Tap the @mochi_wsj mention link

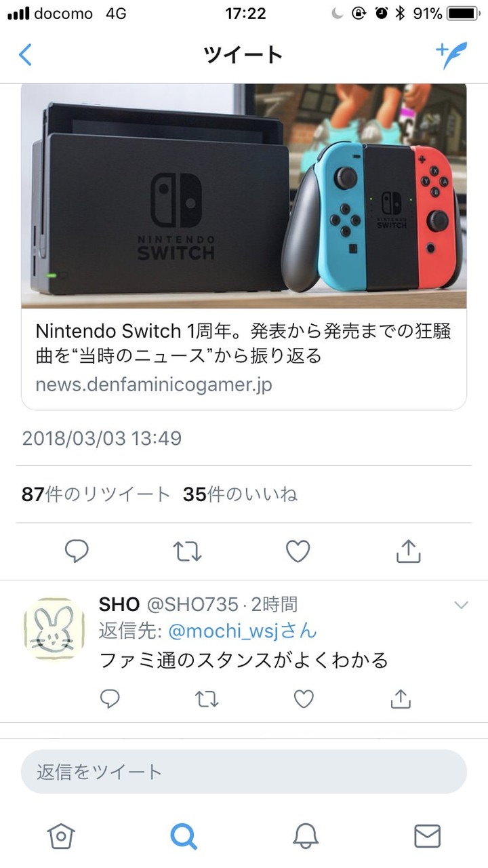pos(242,631)
